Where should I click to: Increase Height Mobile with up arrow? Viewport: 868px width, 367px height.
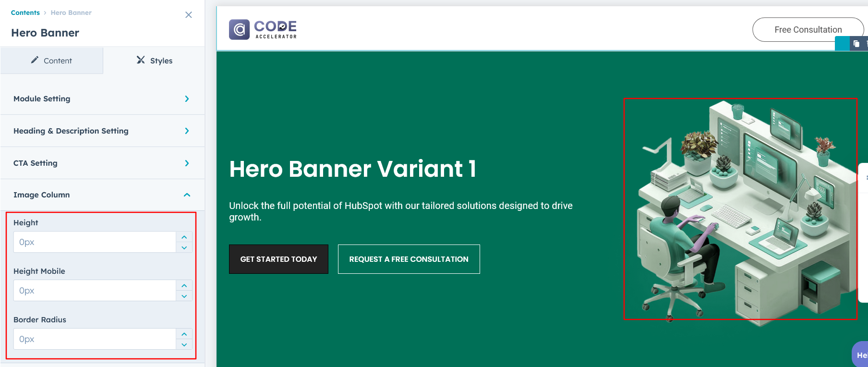(x=184, y=286)
